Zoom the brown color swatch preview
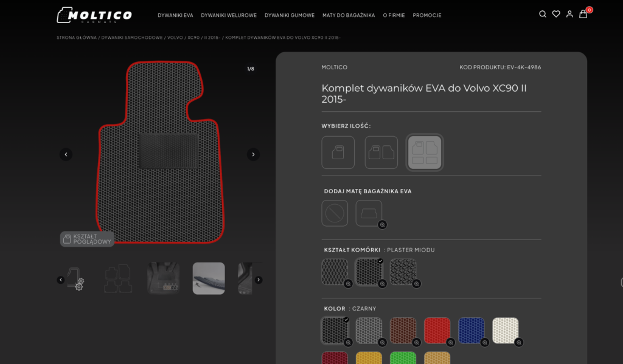Viewport: 623px width, 364px height. click(416, 342)
